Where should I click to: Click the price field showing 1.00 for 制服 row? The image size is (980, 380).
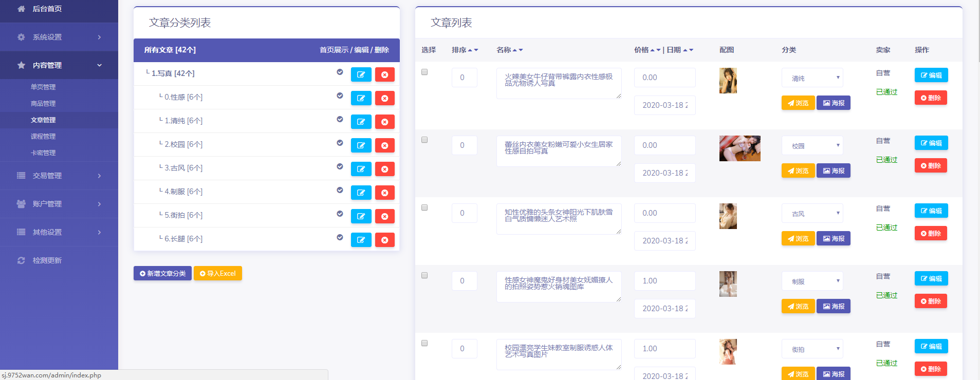coord(665,281)
